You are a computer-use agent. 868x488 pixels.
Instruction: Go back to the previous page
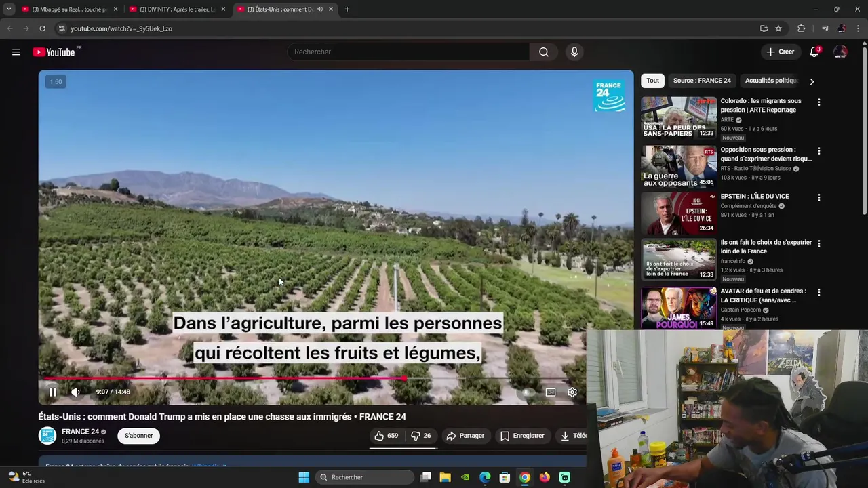9,28
